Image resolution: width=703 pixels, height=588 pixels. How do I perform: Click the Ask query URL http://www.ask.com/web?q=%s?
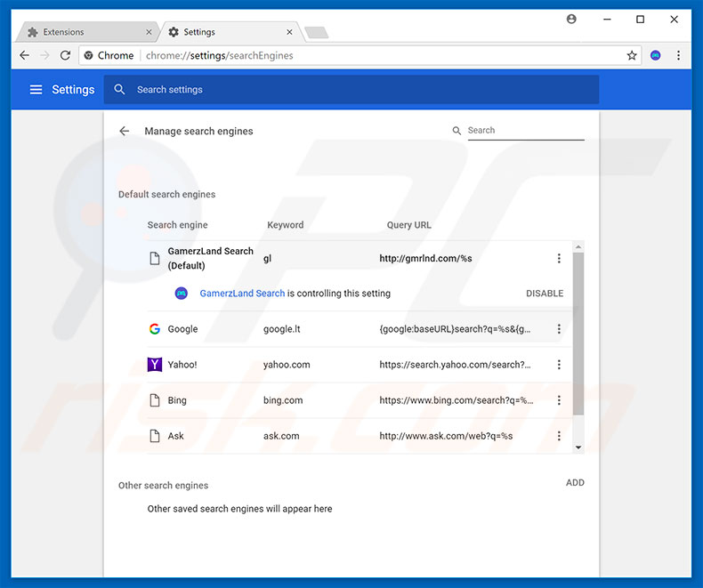pyautogui.click(x=446, y=436)
